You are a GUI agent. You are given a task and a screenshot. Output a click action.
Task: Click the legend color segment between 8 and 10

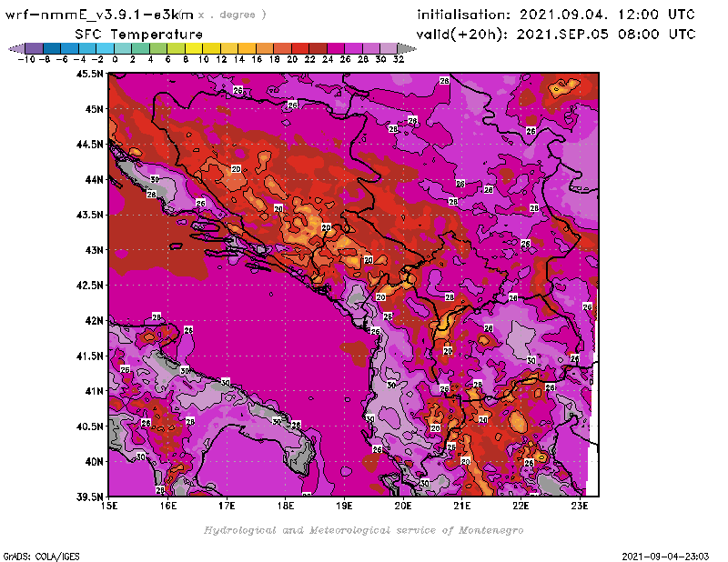click(194, 48)
